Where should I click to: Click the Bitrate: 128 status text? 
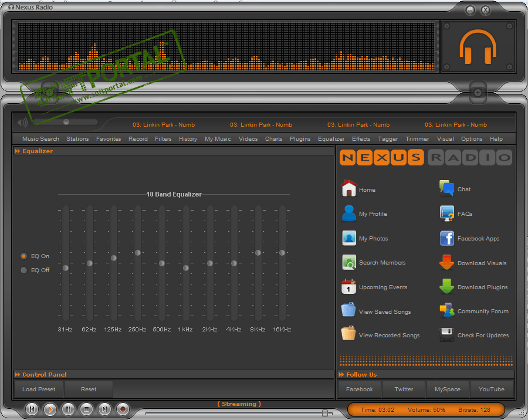(x=474, y=410)
